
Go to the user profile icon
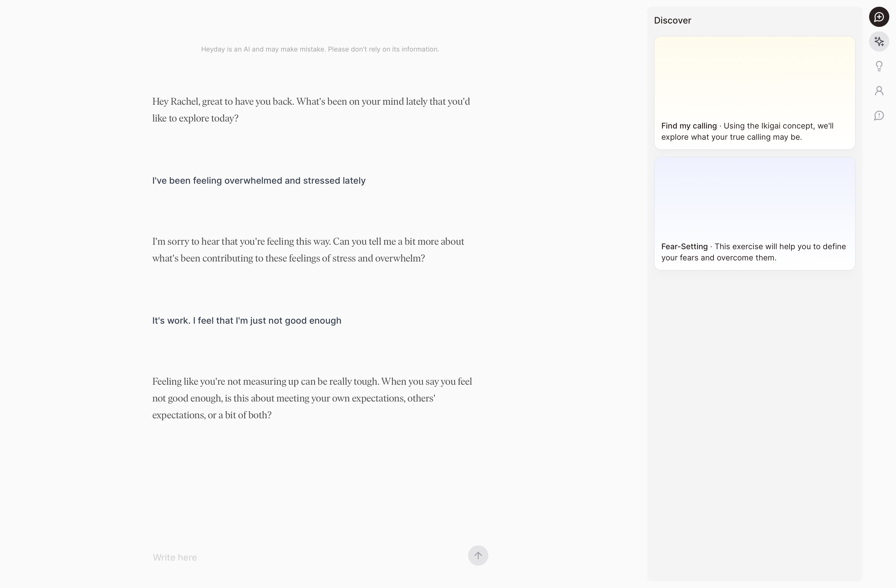pyautogui.click(x=879, y=91)
